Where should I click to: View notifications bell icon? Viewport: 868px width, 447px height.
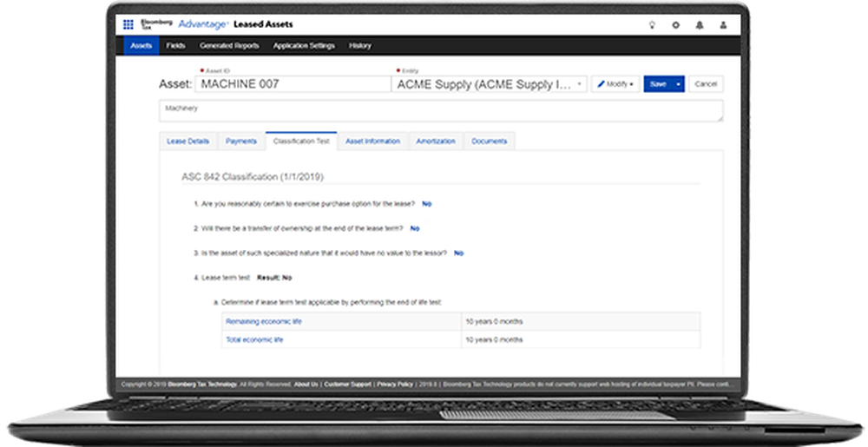[700, 25]
